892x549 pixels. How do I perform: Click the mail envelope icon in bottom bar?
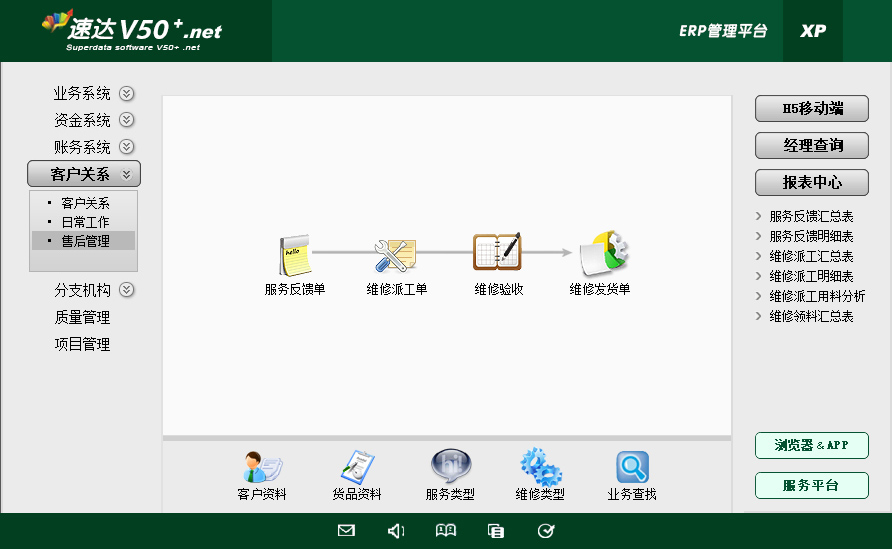click(346, 531)
